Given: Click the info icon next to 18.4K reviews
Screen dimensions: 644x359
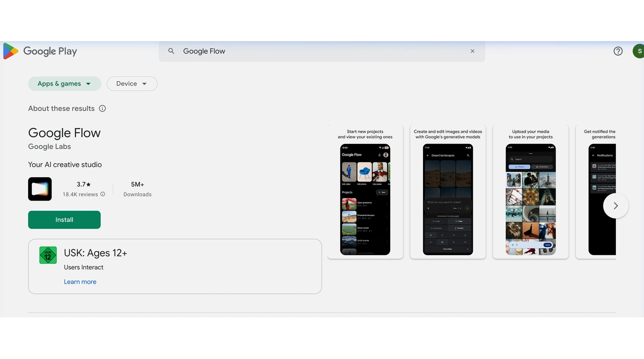Looking at the screenshot, I should tap(103, 194).
